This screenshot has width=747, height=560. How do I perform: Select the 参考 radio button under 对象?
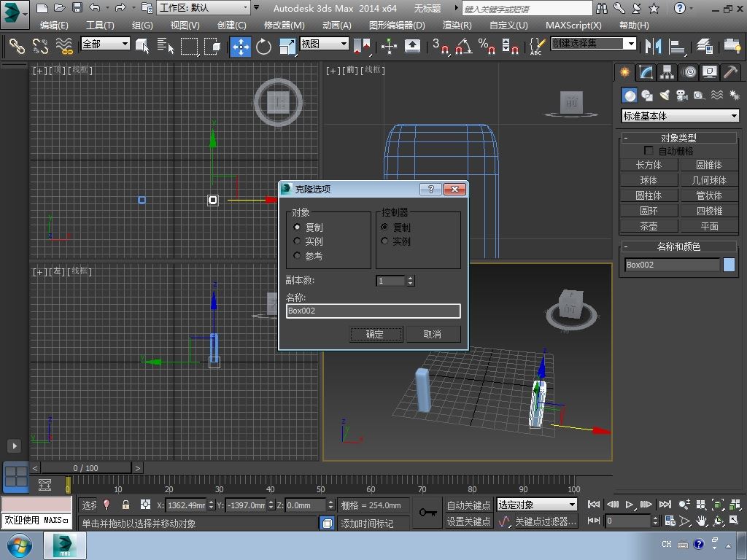(x=298, y=256)
